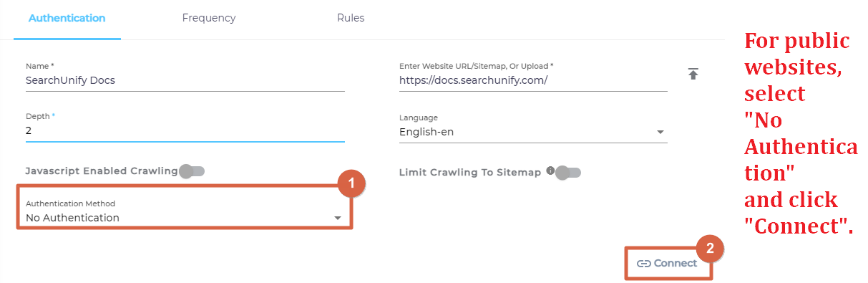Choose the English-en language value
The width and height of the screenshot is (868, 283).
(x=426, y=132)
